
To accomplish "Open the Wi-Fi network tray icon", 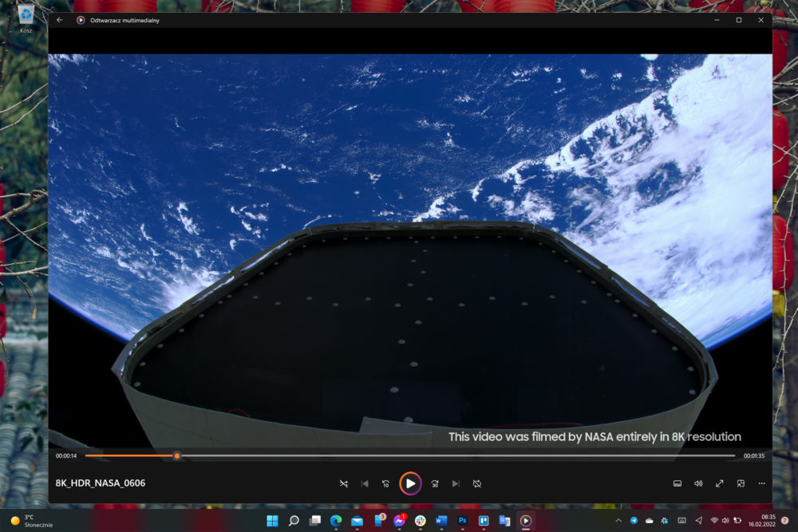I will point(714,520).
